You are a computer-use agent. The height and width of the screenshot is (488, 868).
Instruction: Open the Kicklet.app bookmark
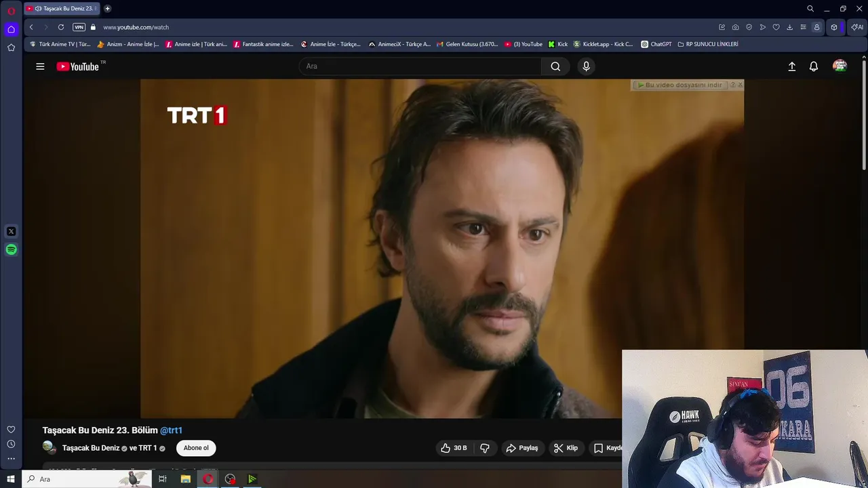pyautogui.click(x=604, y=44)
